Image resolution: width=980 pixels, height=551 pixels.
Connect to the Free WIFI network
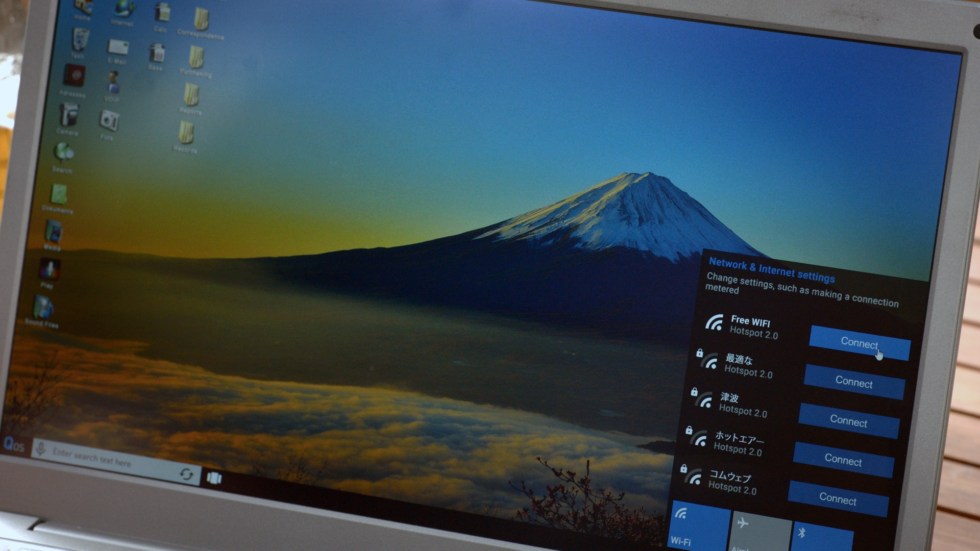860,343
